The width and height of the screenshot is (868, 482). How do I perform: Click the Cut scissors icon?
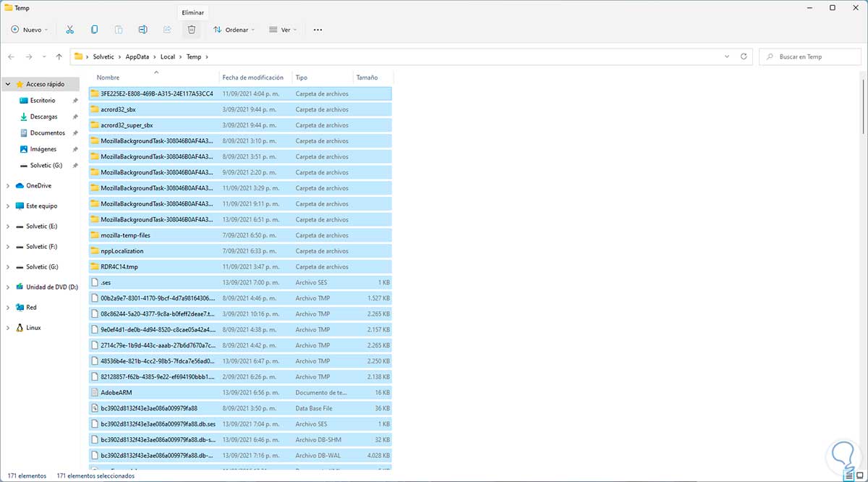tap(69, 30)
